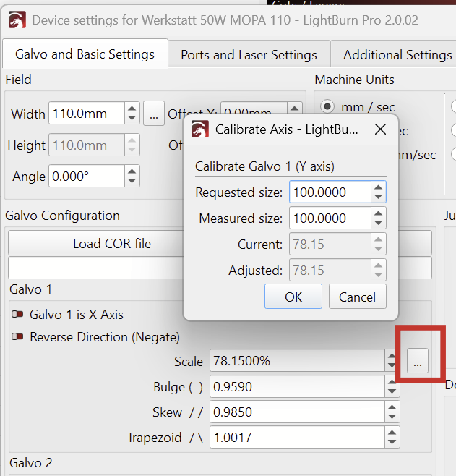This screenshot has width=456, height=476.
Task: Open Ports and Laser Settings tab
Action: (x=249, y=55)
